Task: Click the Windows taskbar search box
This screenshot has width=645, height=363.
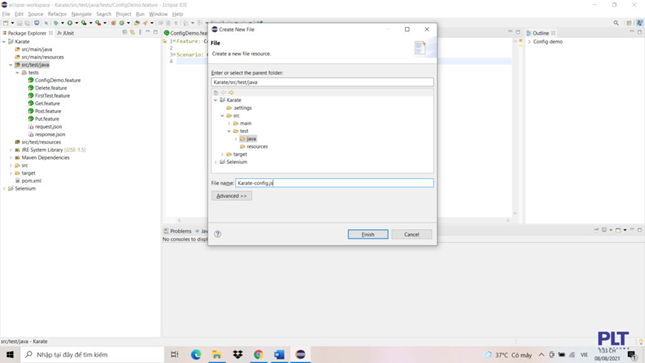Action: 92,354
